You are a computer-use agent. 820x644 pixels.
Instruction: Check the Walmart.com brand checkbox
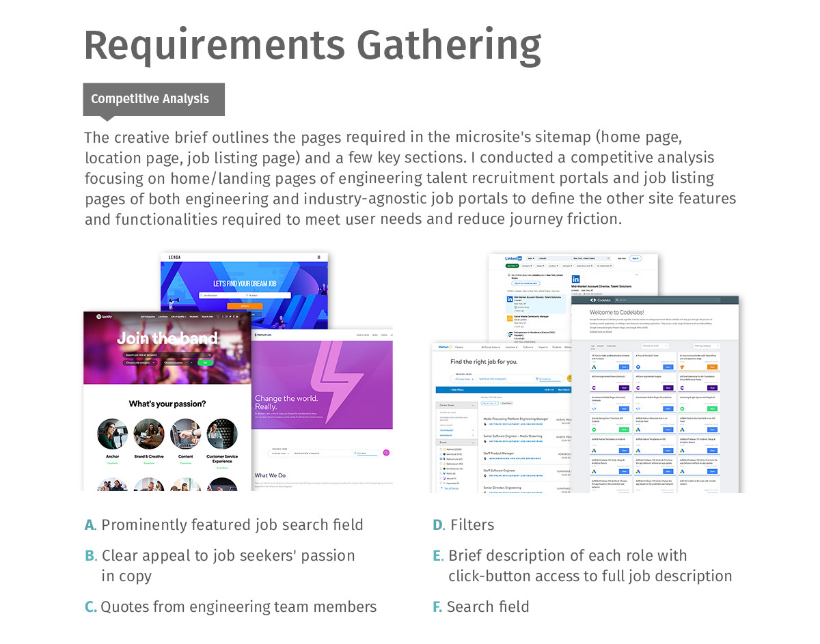(441, 464)
